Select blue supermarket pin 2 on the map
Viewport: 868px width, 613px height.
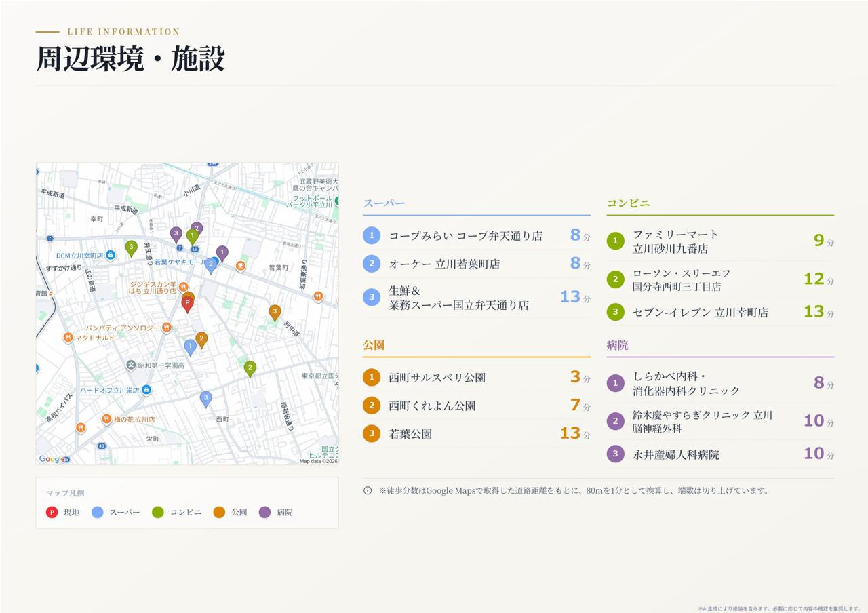[211, 265]
